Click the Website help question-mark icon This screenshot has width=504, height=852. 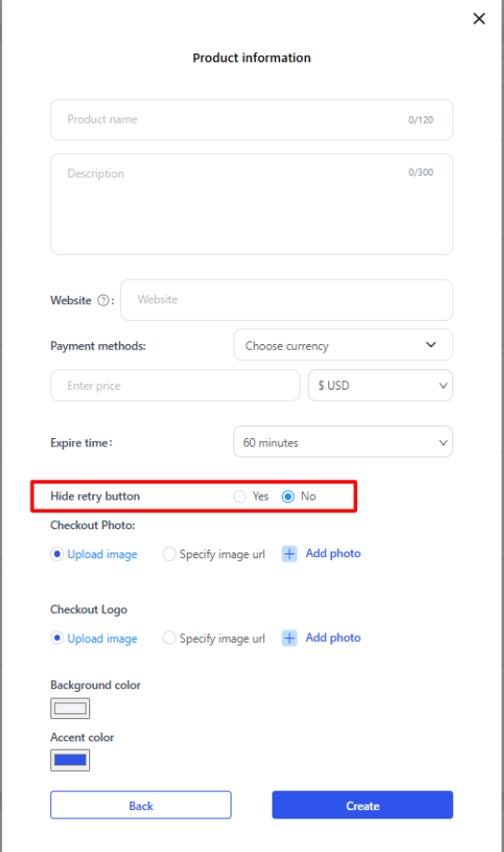103,300
